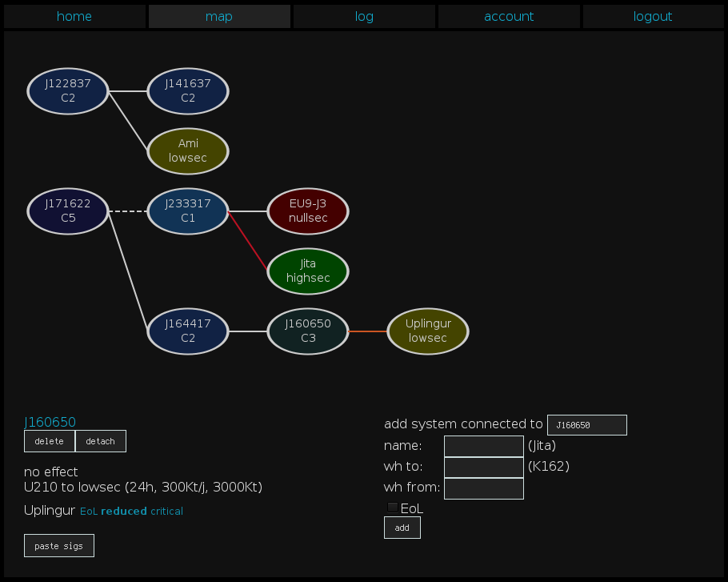Image resolution: width=728 pixels, height=582 pixels.
Task: Open the log tab
Action: point(364,16)
